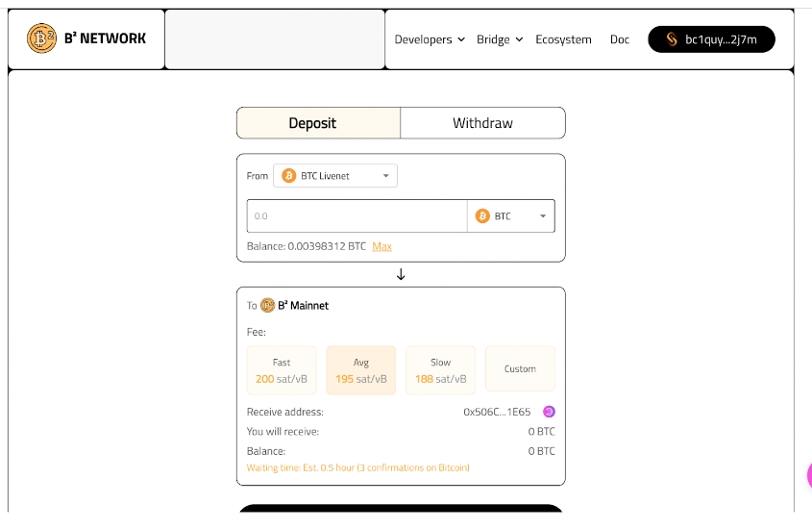Click the BTC coin icon in token selector
This screenshot has height=529, width=812.
482,216
